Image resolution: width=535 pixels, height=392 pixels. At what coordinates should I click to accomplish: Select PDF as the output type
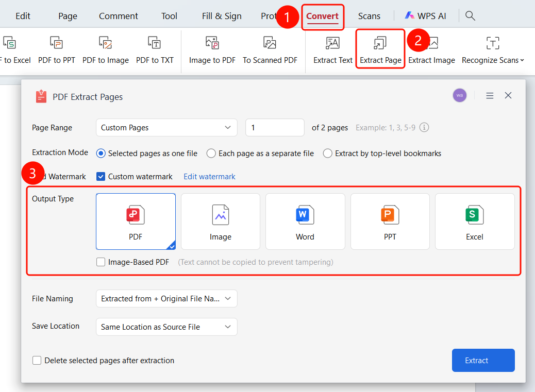tap(136, 221)
